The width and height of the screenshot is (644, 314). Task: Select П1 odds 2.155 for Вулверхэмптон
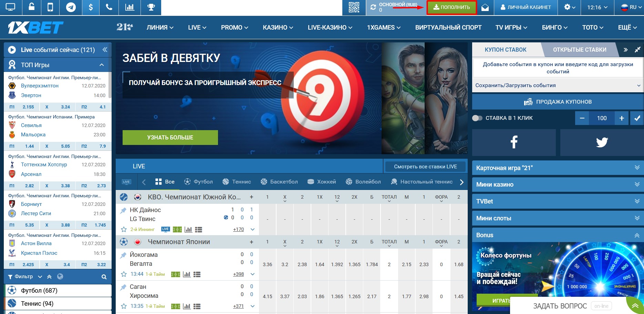coord(21,107)
